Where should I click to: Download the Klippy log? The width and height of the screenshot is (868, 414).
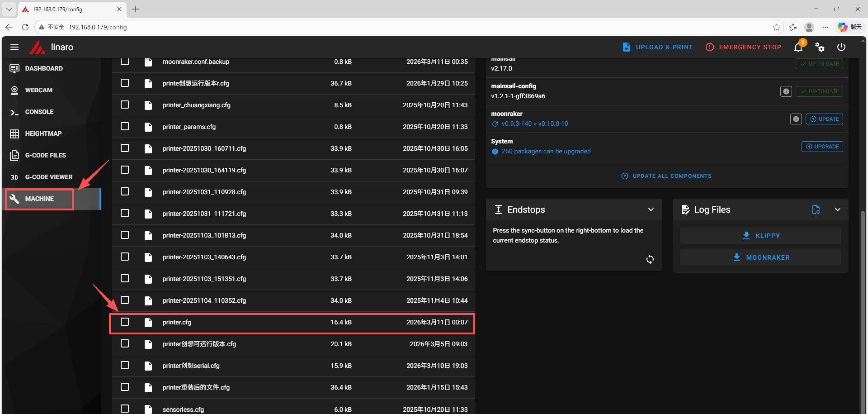(760, 236)
